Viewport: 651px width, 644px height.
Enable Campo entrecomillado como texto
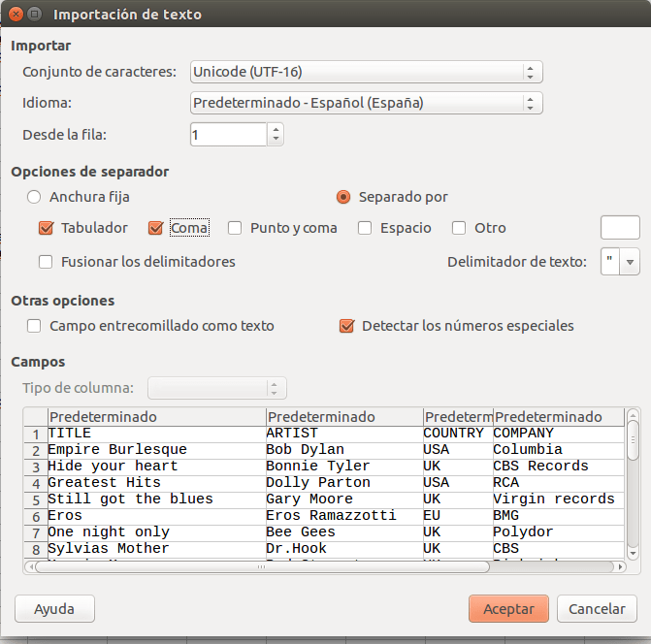pos(34,326)
